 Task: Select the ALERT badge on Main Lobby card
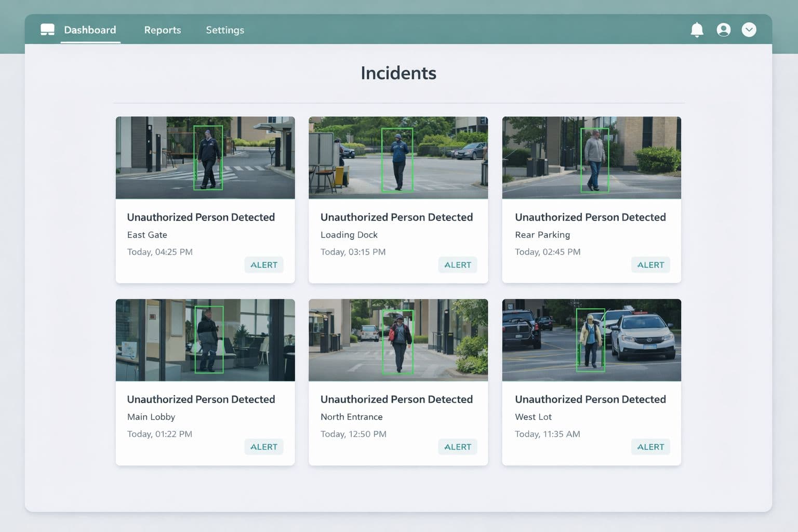tap(264, 447)
